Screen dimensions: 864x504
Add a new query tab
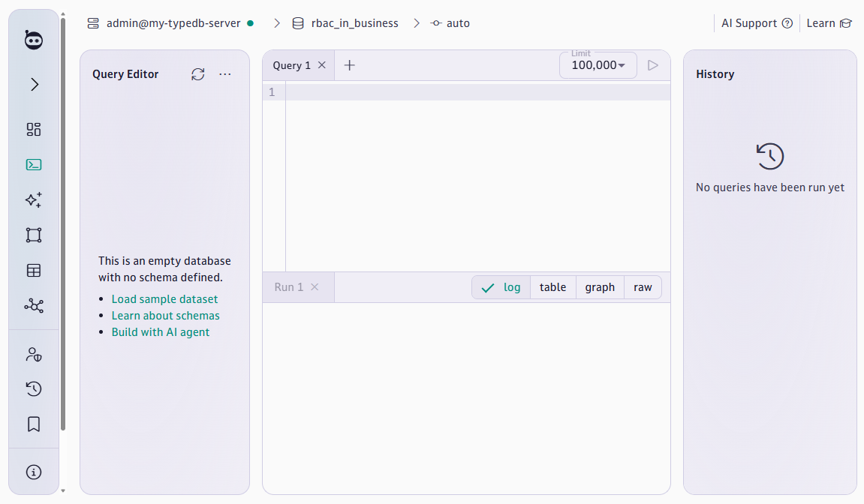click(x=349, y=65)
